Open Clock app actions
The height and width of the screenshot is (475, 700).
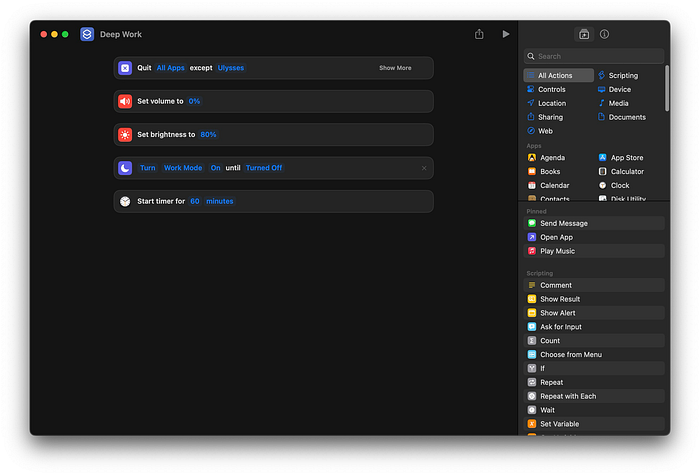tap(614, 185)
